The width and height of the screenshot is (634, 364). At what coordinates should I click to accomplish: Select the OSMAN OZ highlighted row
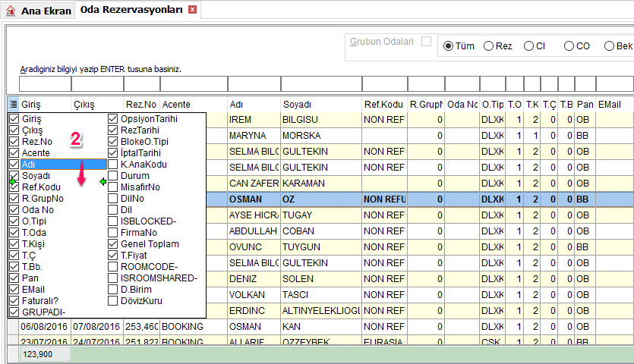pyautogui.click(x=420, y=199)
